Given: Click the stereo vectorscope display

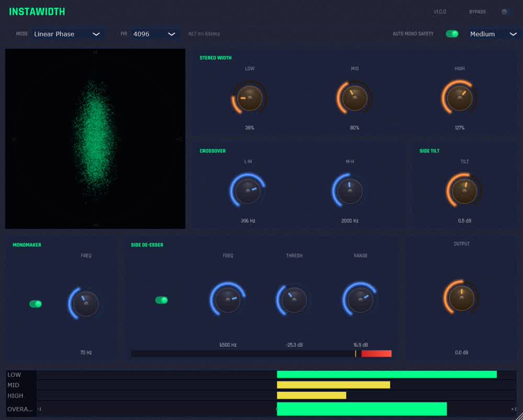Looking at the screenshot, I should point(95,139).
